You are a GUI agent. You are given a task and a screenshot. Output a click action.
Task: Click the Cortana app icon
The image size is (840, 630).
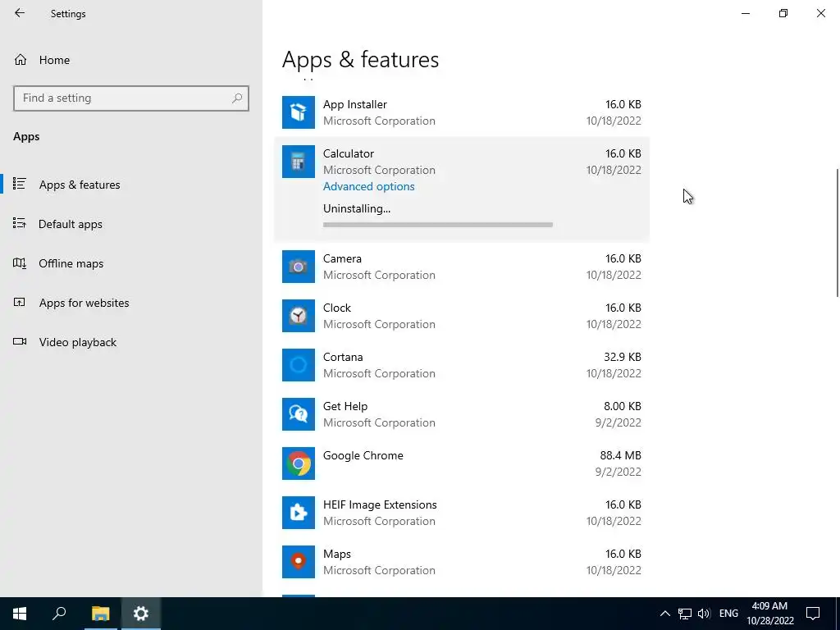[x=299, y=365]
